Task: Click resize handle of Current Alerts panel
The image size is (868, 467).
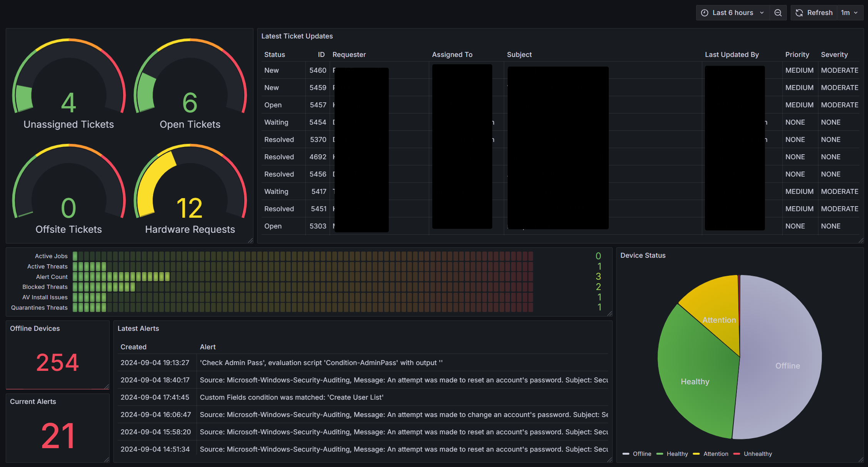Action: 107,460
